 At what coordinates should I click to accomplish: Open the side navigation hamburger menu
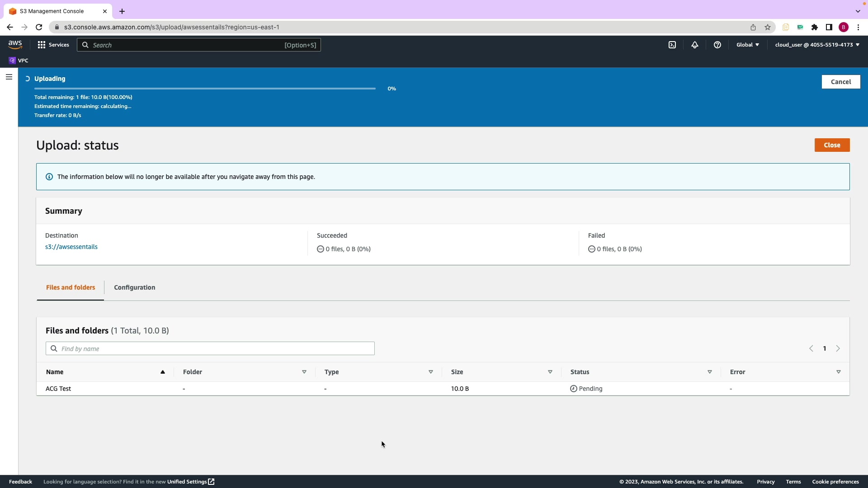9,77
